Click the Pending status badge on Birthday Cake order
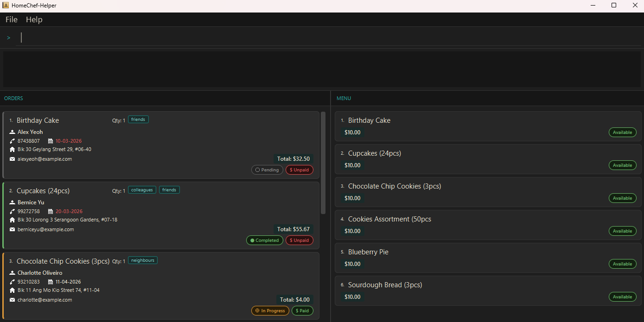The height and width of the screenshot is (322, 644). point(267,170)
